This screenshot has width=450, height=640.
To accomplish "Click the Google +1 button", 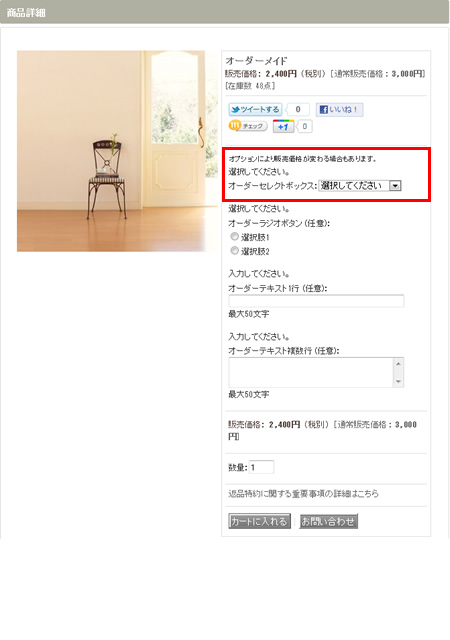I will [x=283, y=127].
